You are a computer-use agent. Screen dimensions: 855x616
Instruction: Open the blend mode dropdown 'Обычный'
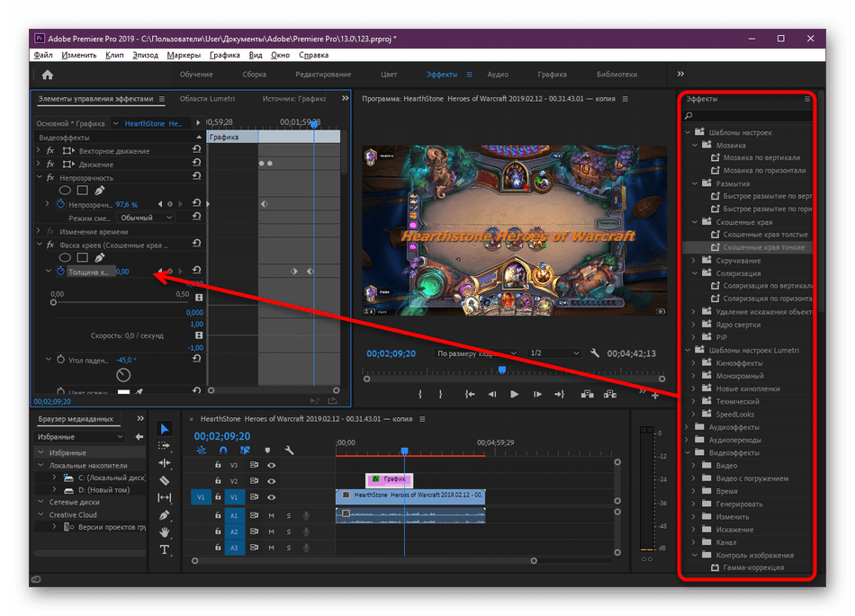point(147,218)
